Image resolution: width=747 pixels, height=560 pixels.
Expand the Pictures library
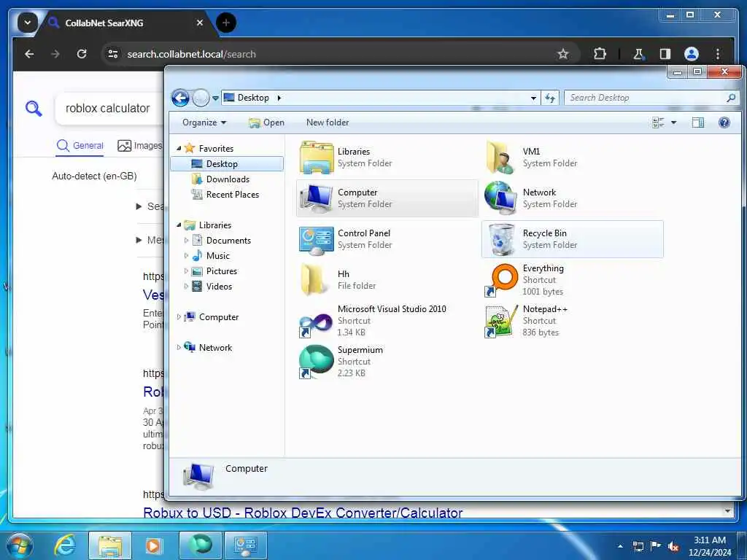tap(186, 271)
